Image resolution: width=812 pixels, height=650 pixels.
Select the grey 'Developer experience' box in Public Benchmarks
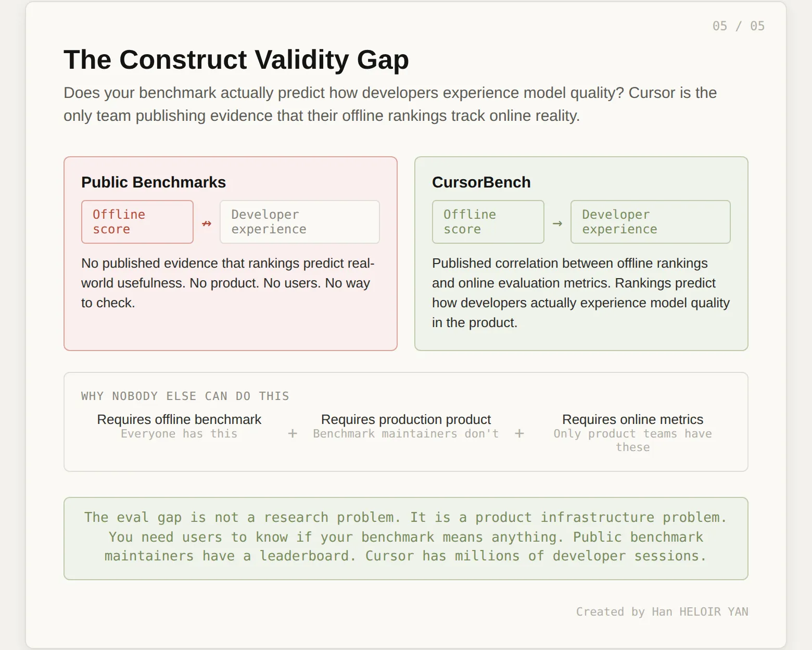pos(299,222)
